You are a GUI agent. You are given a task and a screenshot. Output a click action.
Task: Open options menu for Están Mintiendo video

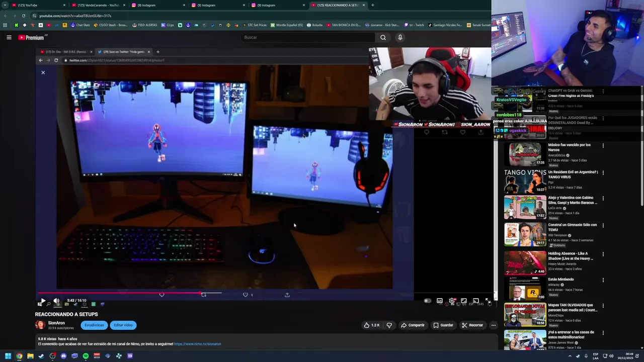[x=603, y=280]
